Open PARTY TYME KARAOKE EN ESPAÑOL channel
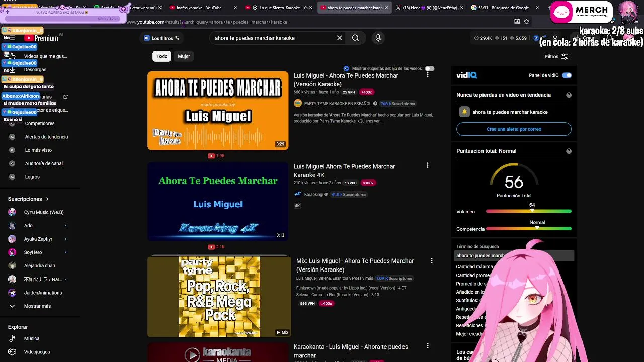The height and width of the screenshot is (362, 644). tap(337, 104)
